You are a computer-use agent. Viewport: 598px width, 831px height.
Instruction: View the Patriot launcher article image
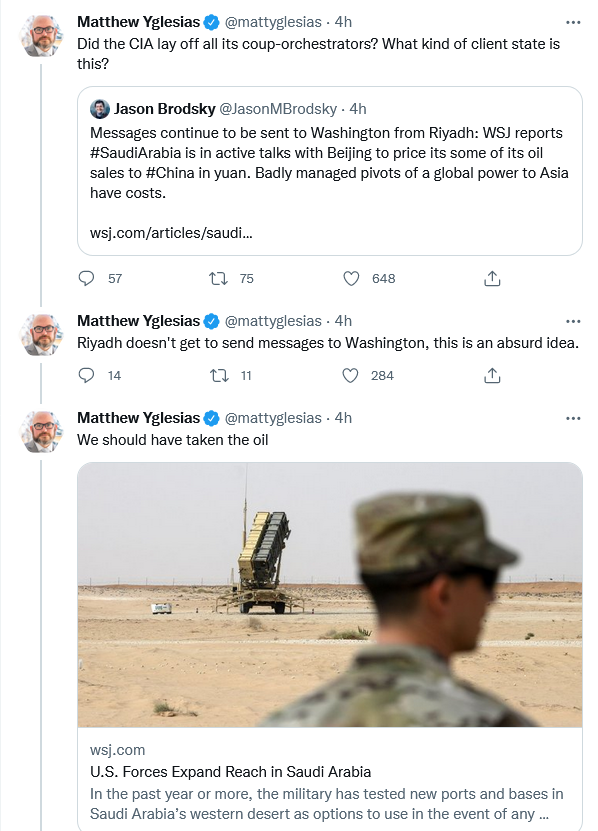pyautogui.click(x=330, y=594)
